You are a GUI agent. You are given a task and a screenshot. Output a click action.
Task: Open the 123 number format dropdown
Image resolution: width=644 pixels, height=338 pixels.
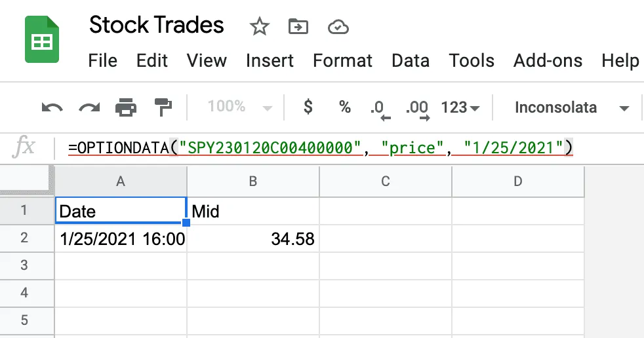pyautogui.click(x=460, y=107)
